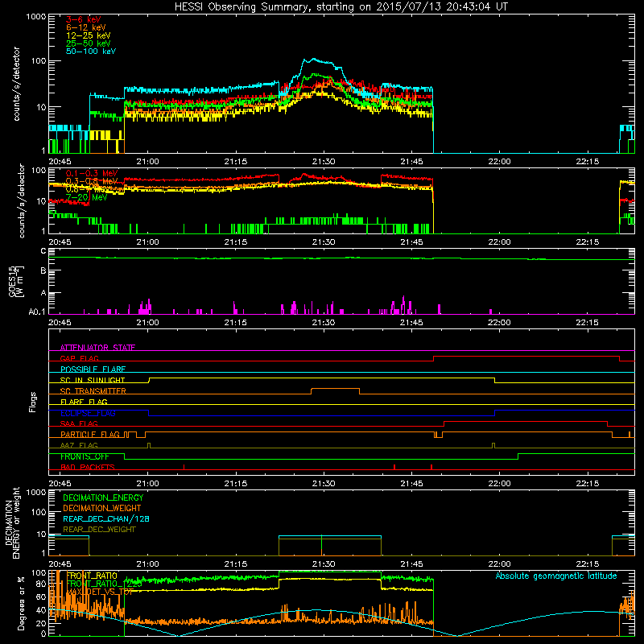Select the FRONTS_OFF label
Screen dimensions: 644x644
pyautogui.click(x=85, y=456)
